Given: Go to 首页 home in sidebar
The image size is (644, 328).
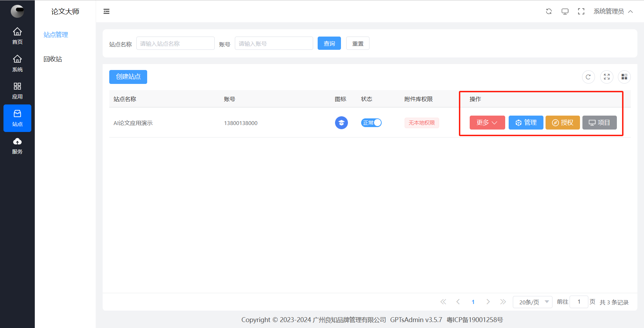Looking at the screenshot, I should point(17,36).
